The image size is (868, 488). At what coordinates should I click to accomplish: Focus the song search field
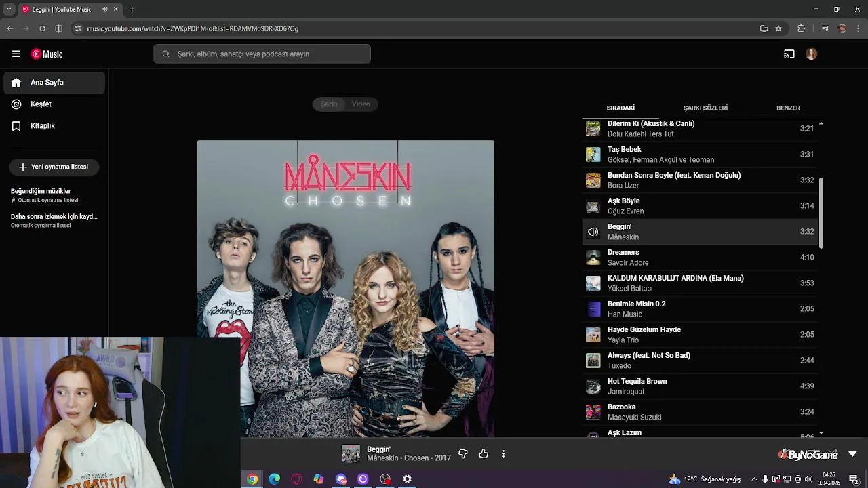coord(262,54)
